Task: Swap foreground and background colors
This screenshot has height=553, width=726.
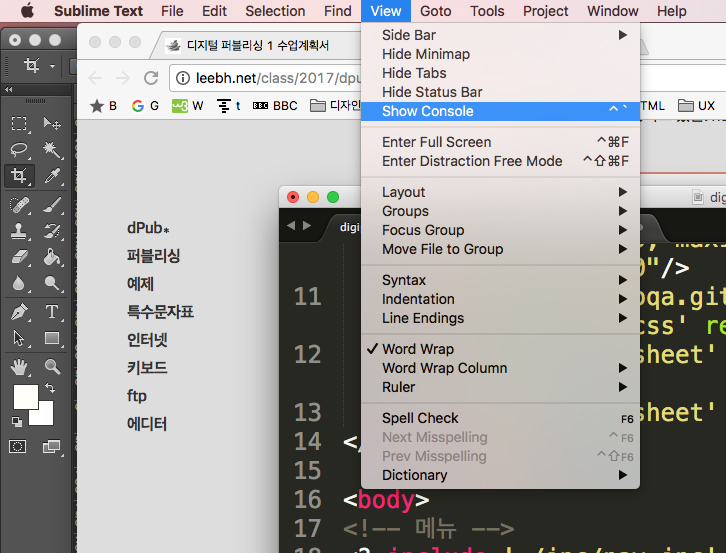Action: [53, 388]
